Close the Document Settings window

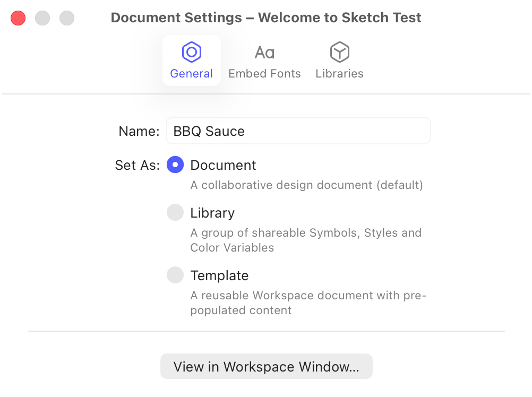point(18,18)
